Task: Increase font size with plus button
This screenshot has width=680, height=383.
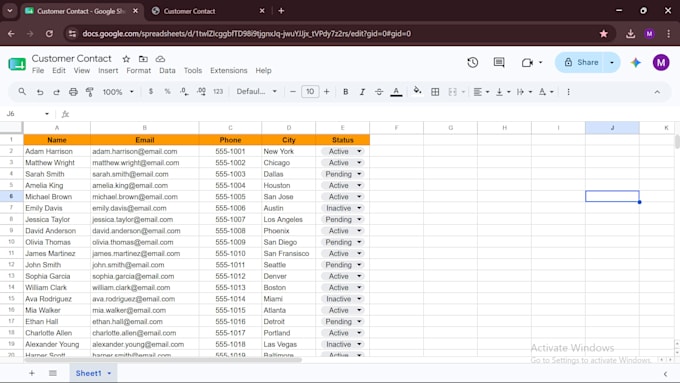Action: pos(327,92)
